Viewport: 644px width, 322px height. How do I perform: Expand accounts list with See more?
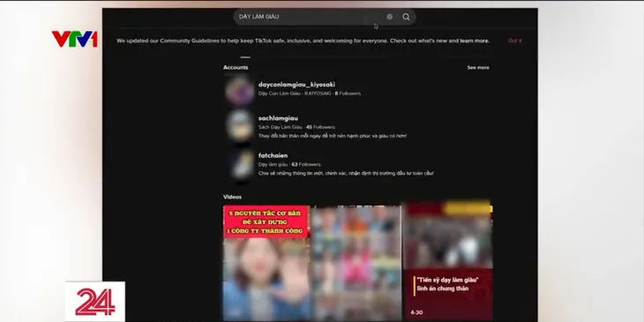tap(478, 67)
